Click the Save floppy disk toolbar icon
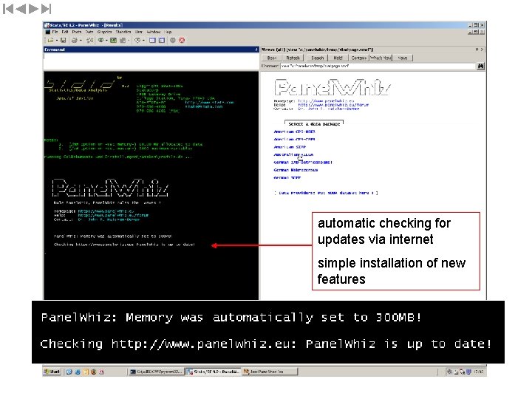This screenshot has width=532, height=399. (x=63, y=41)
